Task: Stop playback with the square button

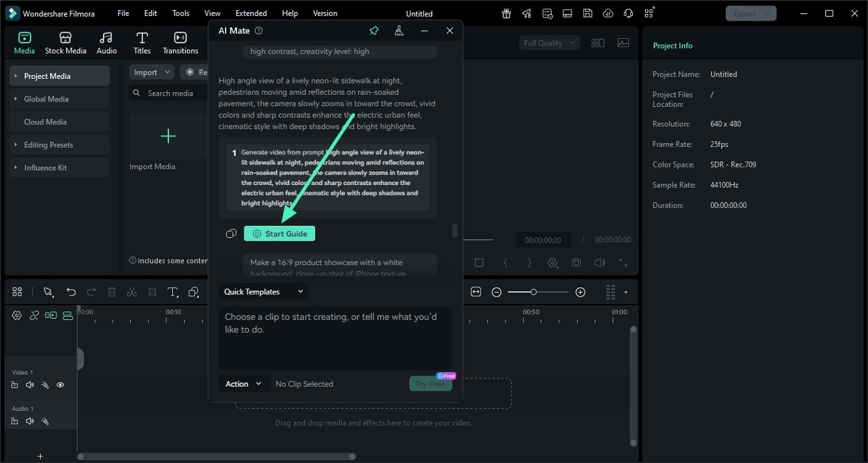Action: click(x=479, y=263)
